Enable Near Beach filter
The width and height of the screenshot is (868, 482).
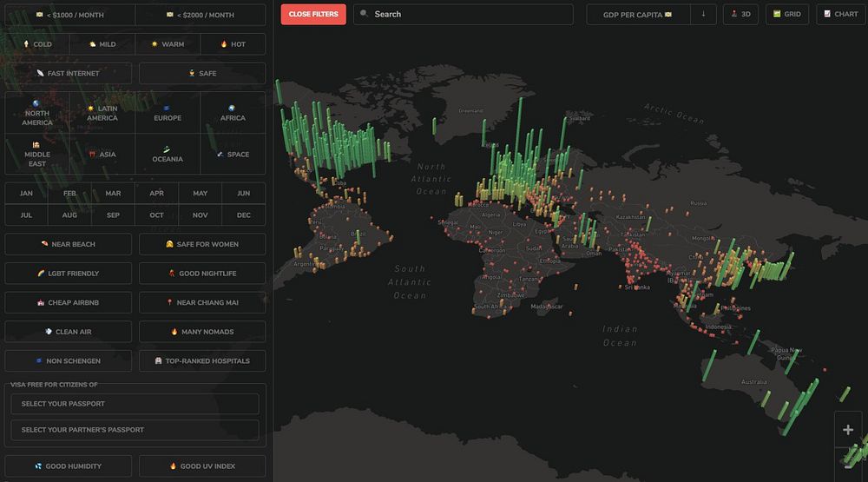68,244
